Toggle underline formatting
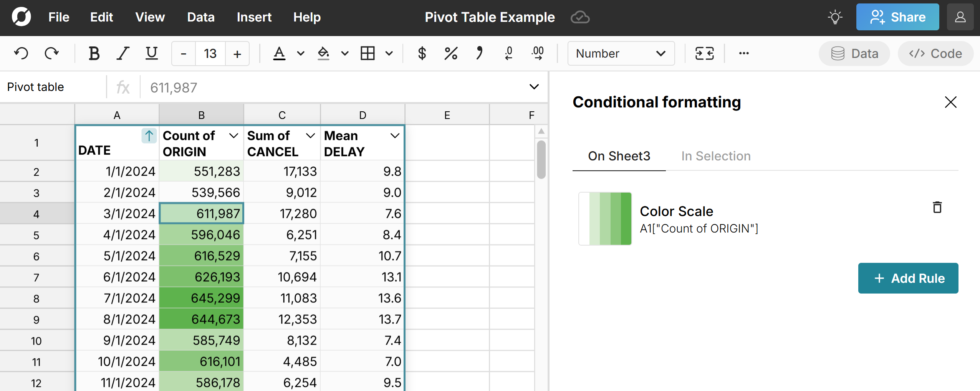This screenshot has width=980, height=391. (x=151, y=53)
